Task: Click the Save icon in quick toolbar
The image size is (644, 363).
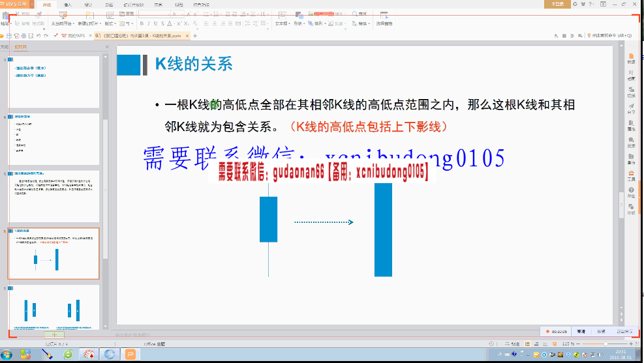Action: pos(9,36)
